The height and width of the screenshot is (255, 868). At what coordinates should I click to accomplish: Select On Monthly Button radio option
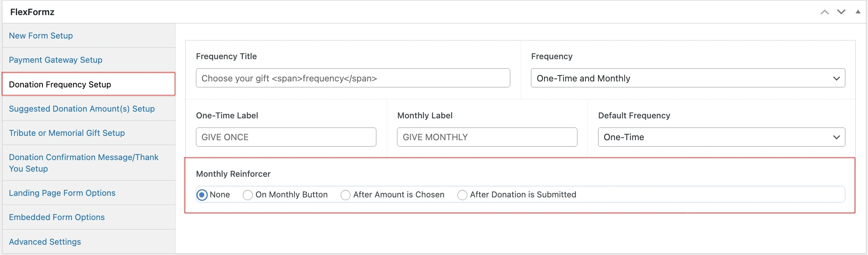click(x=248, y=195)
